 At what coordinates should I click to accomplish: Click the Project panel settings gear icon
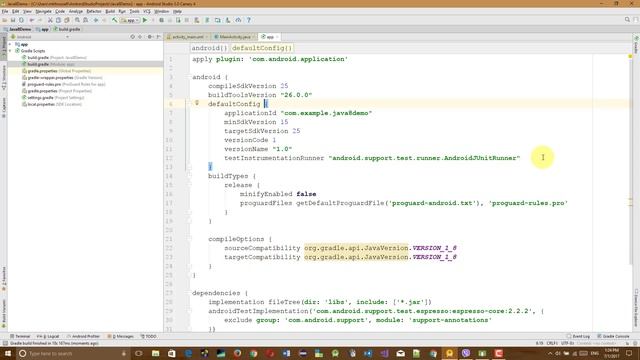[150, 37]
